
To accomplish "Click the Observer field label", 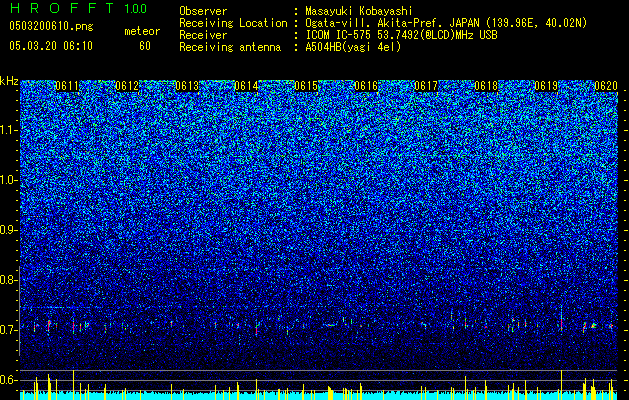I will pos(203,11).
